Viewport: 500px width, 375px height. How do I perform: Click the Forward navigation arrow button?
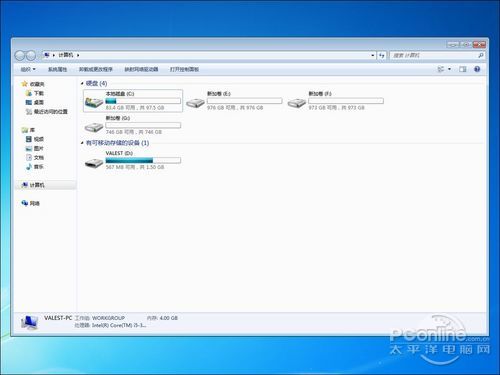31,55
